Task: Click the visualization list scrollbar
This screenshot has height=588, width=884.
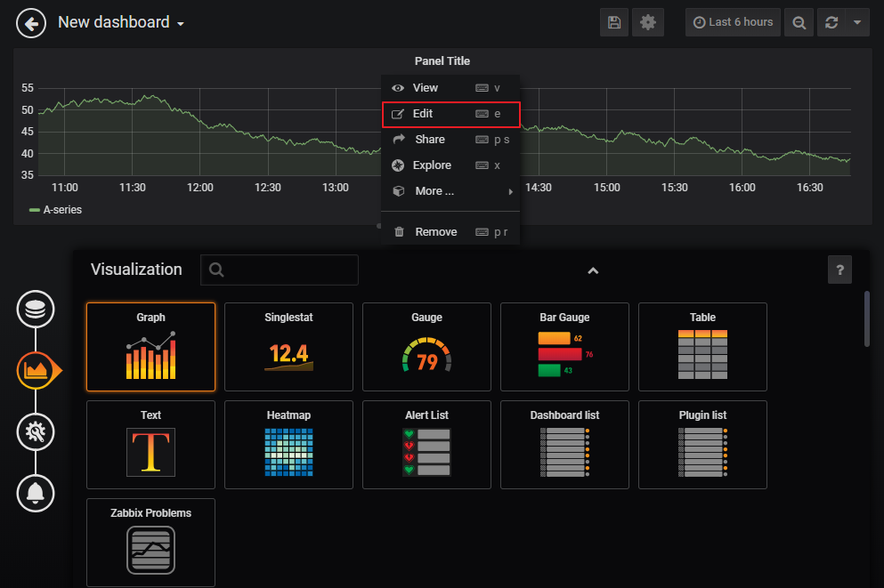Action: [x=866, y=318]
